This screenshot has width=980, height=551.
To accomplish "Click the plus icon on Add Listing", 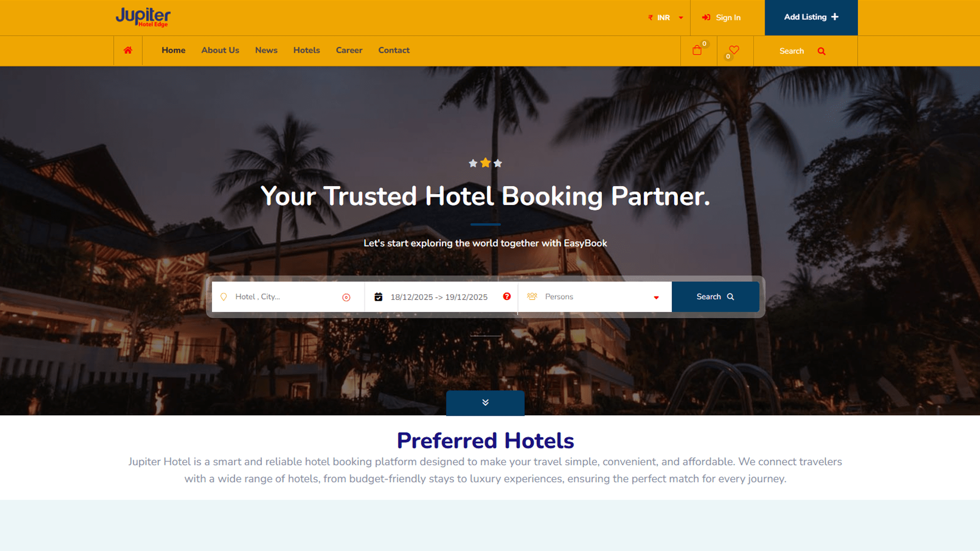I will pyautogui.click(x=835, y=17).
